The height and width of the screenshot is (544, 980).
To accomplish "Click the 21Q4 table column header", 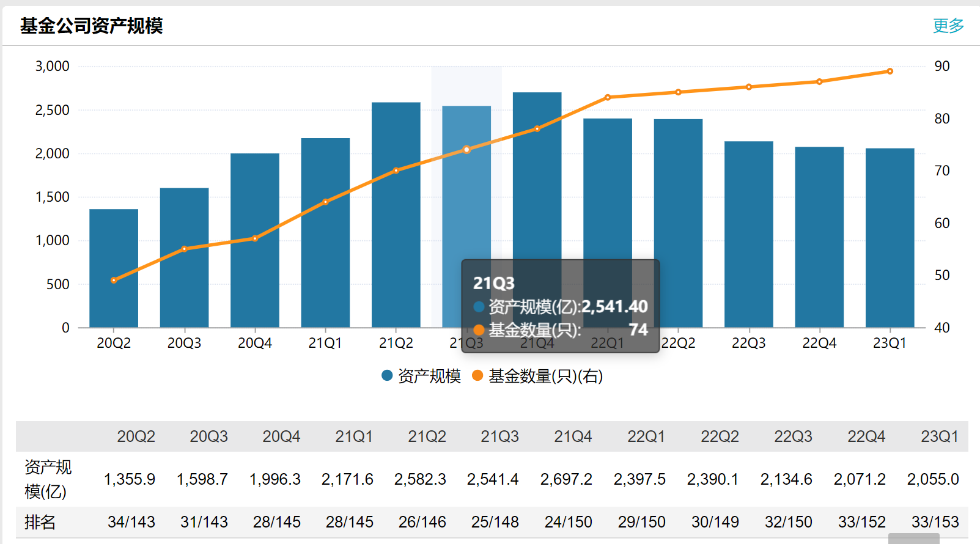I will point(573,436).
